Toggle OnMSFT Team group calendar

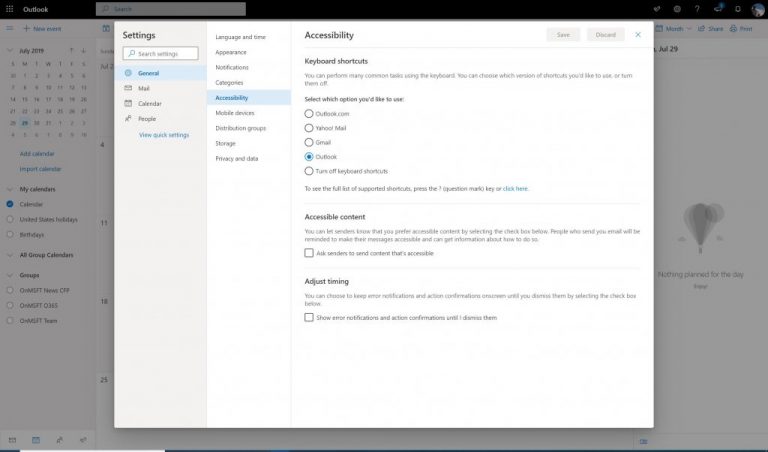click(10, 320)
